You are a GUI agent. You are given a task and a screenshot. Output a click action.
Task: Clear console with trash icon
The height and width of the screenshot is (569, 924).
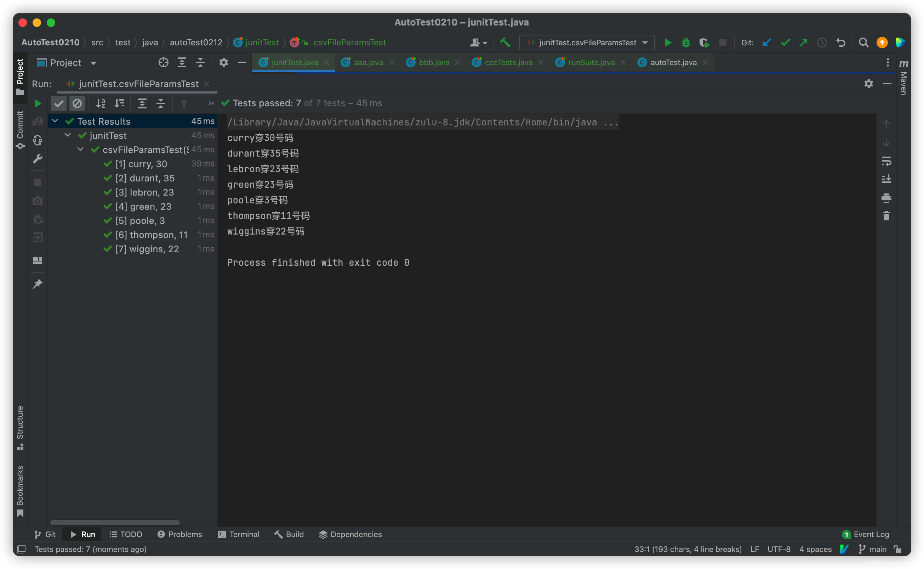[x=886, y=216]
